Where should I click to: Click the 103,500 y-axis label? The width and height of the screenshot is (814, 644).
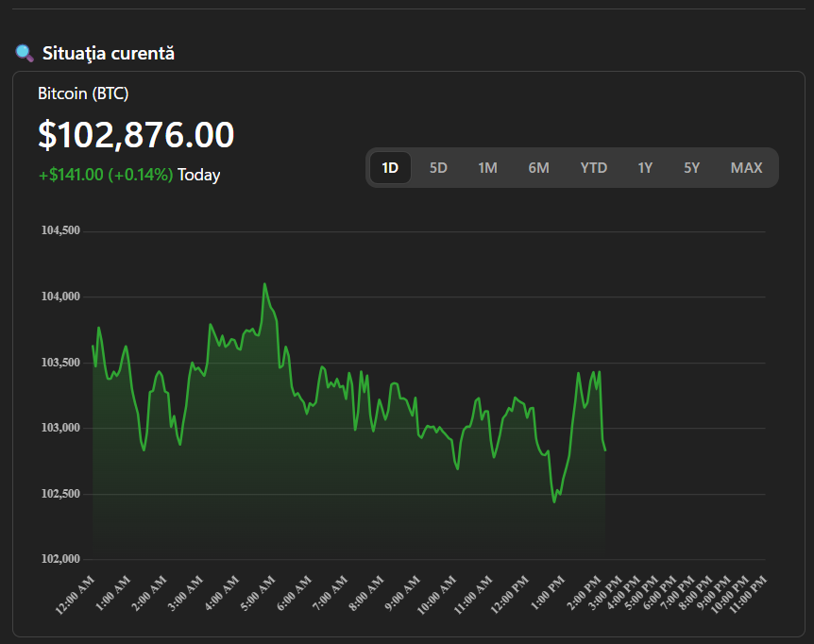(59, 363)
